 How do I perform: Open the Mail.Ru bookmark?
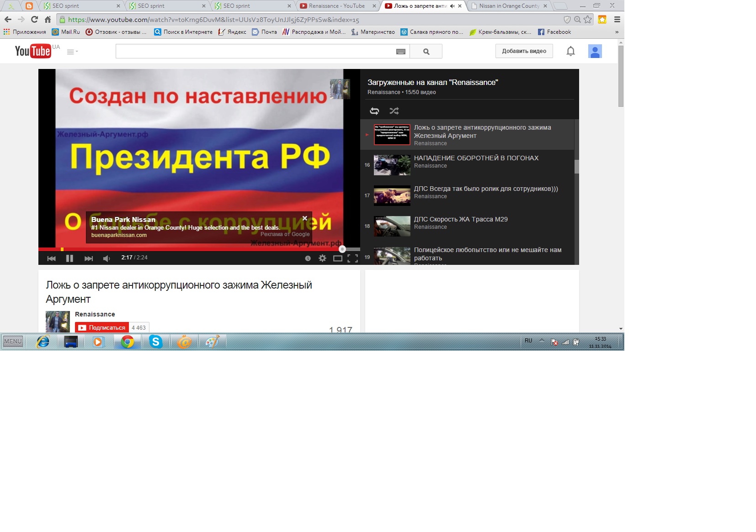[x=66, y=32]
